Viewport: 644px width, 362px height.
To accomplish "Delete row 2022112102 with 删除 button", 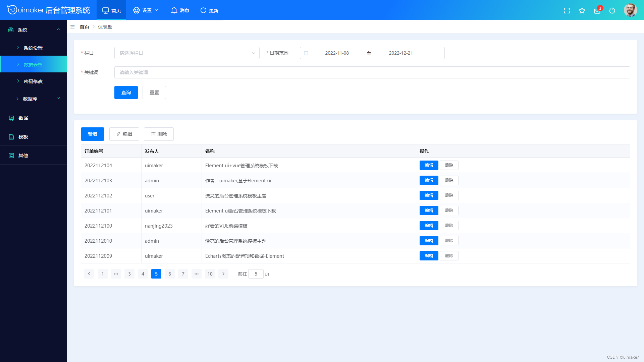I will (449, 195).
